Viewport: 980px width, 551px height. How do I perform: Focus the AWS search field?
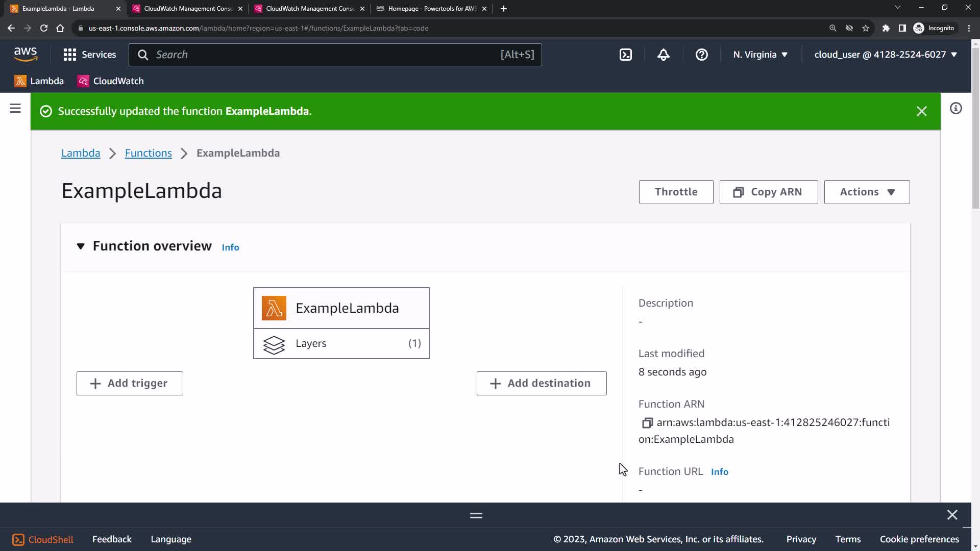pyautogui.click(x=327, y=55)
